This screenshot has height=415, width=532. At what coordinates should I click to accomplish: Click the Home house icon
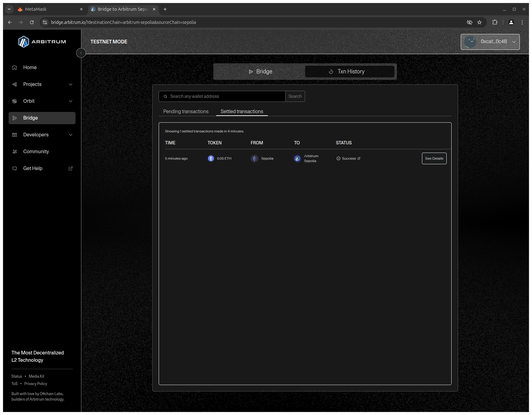(x=14, y=68)
